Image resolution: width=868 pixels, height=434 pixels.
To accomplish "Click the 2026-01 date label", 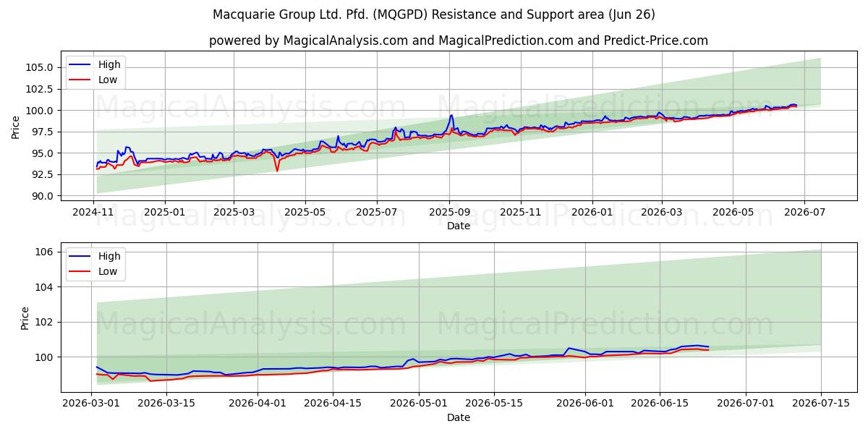I will click(592, 213).
